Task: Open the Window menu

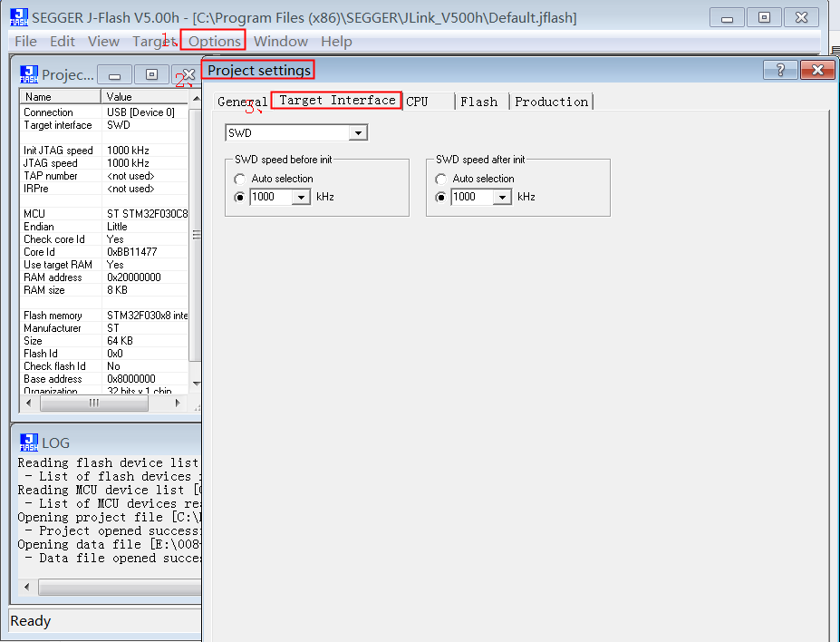Action: pyautogui.click(x=280, y=41)
